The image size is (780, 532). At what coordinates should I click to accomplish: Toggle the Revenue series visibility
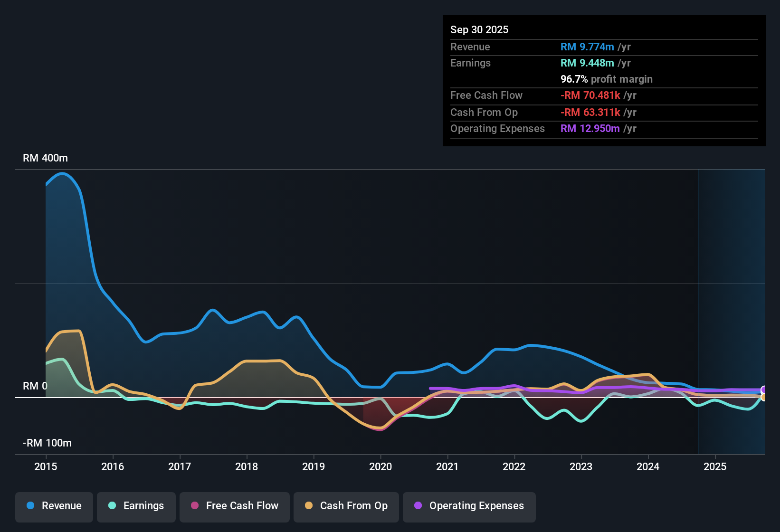(x=54, y=506)
